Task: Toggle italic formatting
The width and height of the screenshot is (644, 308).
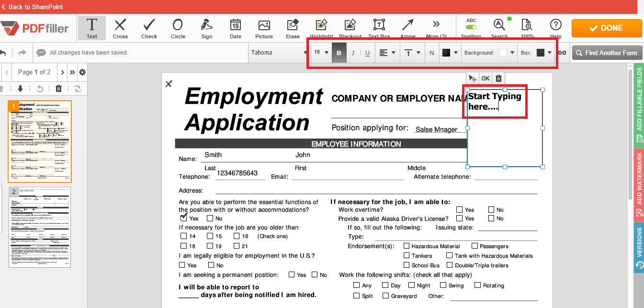Action: click(x=353, y=53)
